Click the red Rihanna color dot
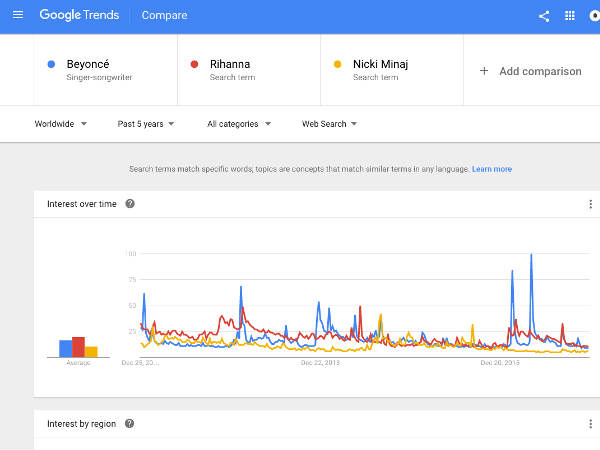 pos(194,64)
